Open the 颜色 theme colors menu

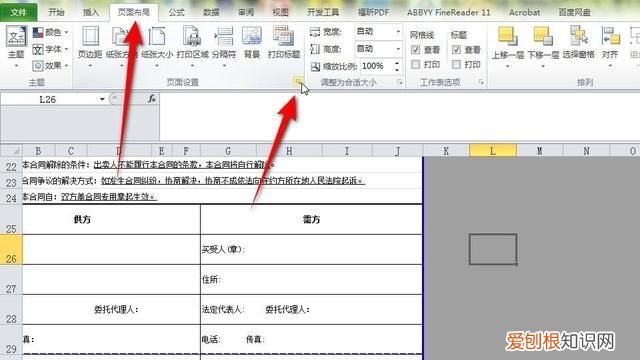point(50,32)
